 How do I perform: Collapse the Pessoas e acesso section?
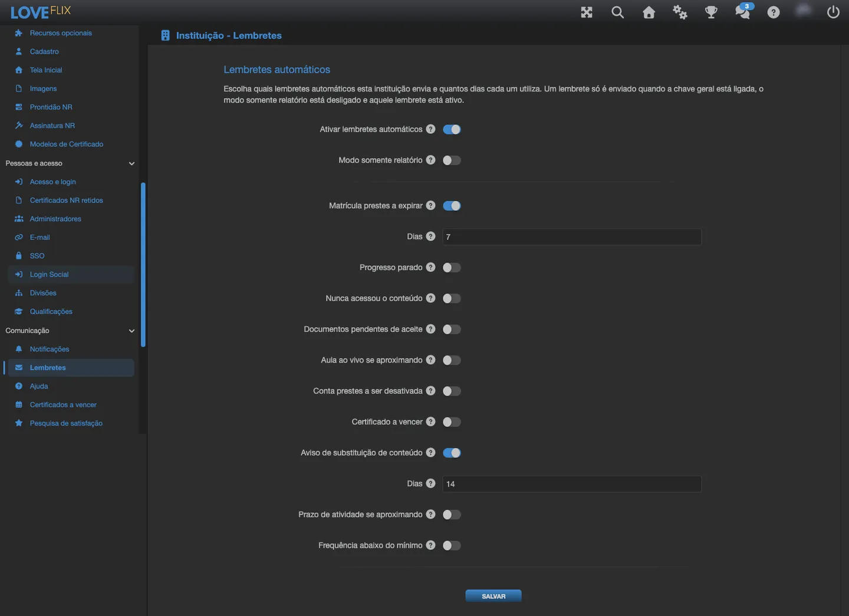[70, 163]
